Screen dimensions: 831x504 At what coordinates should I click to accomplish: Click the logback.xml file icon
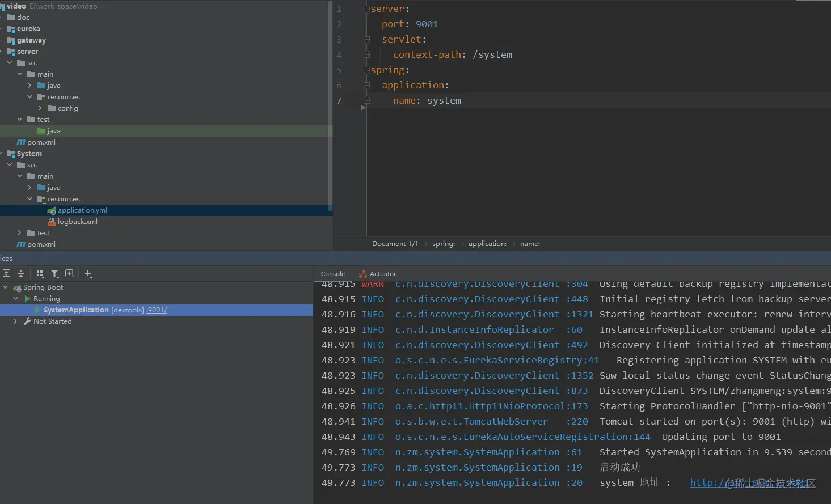(x=52, y=222)
